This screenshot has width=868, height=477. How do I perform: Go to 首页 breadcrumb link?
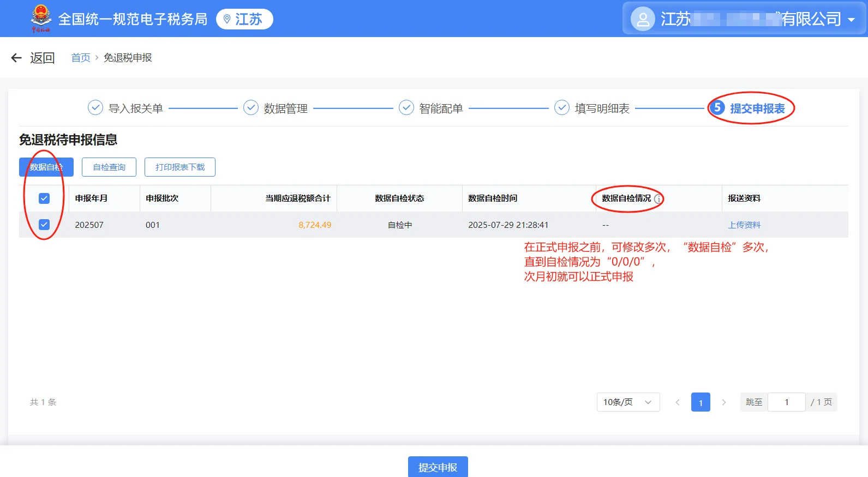(x=81, y=58)
